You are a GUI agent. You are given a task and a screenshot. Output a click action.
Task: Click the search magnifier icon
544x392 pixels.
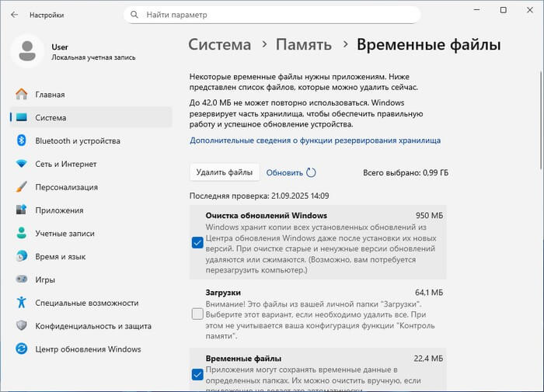click(134, 15)
